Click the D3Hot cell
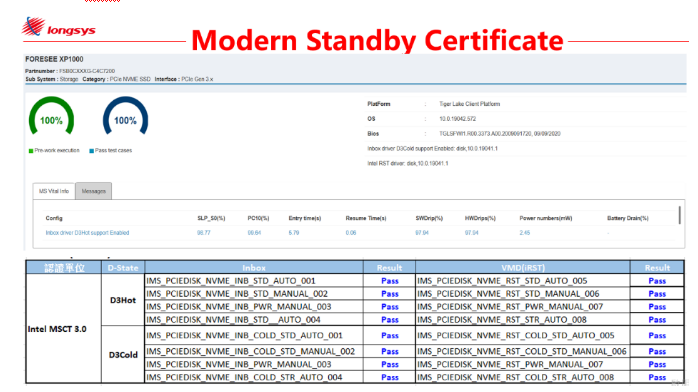The height and width of the screenshot is (392, 698). coord(123,300)
